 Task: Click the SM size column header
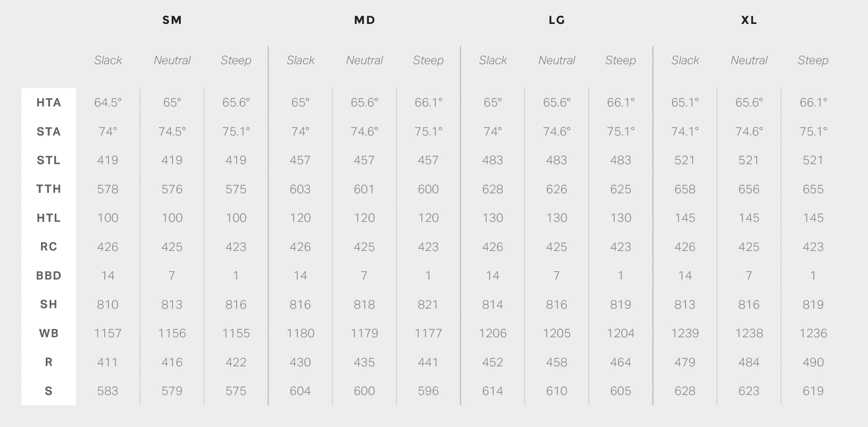[172, 20]
